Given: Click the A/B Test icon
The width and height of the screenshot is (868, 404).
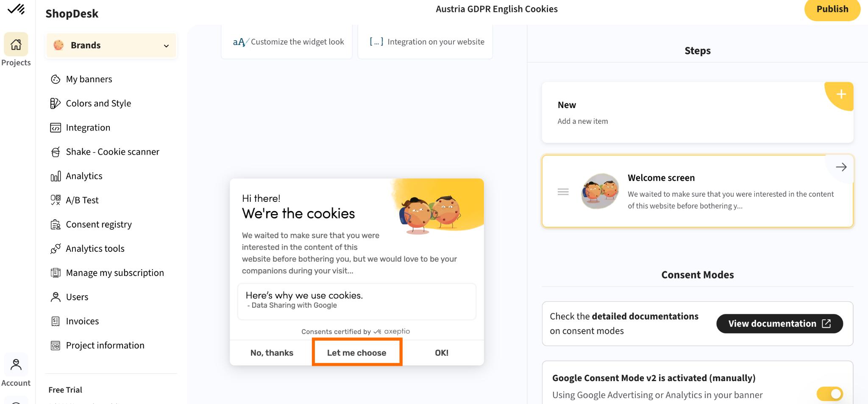Looking at the screenshot, I should (x=56, y=200).
